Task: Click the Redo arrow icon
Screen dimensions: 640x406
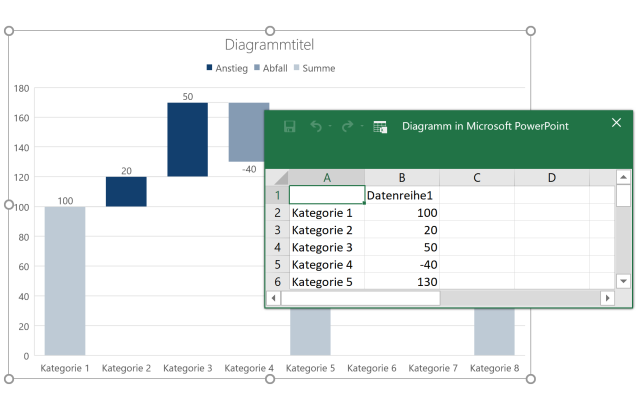Action: click(347, 127)
